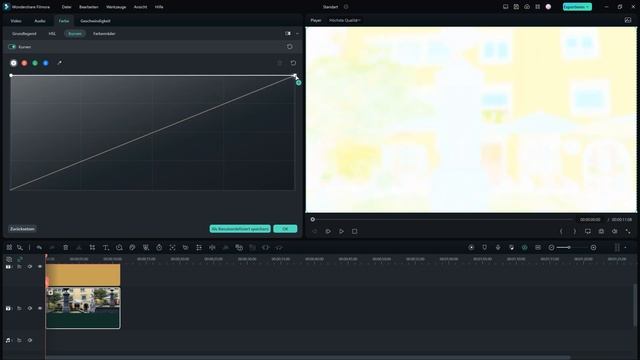
Task: Open the color palette tool in the timeline toolbar
Action: click(132, 247)
